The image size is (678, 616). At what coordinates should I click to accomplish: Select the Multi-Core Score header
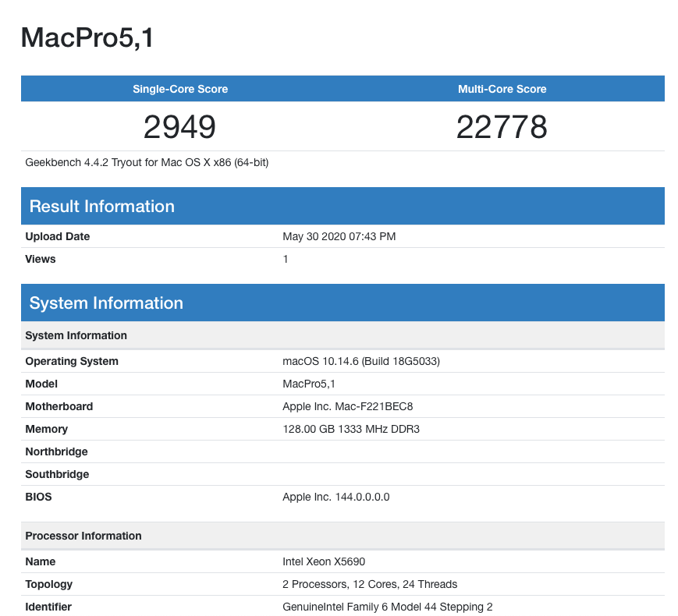click(x=502, y=89)
